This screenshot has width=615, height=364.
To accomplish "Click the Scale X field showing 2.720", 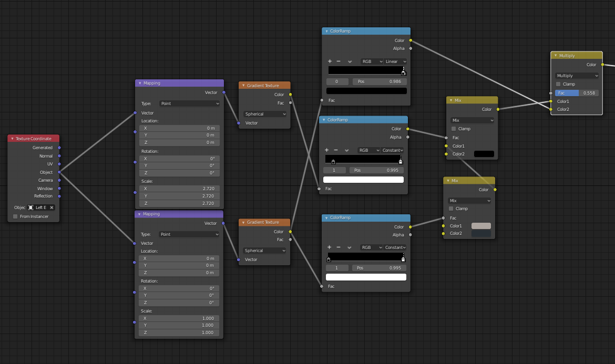I will click(179, 189).
